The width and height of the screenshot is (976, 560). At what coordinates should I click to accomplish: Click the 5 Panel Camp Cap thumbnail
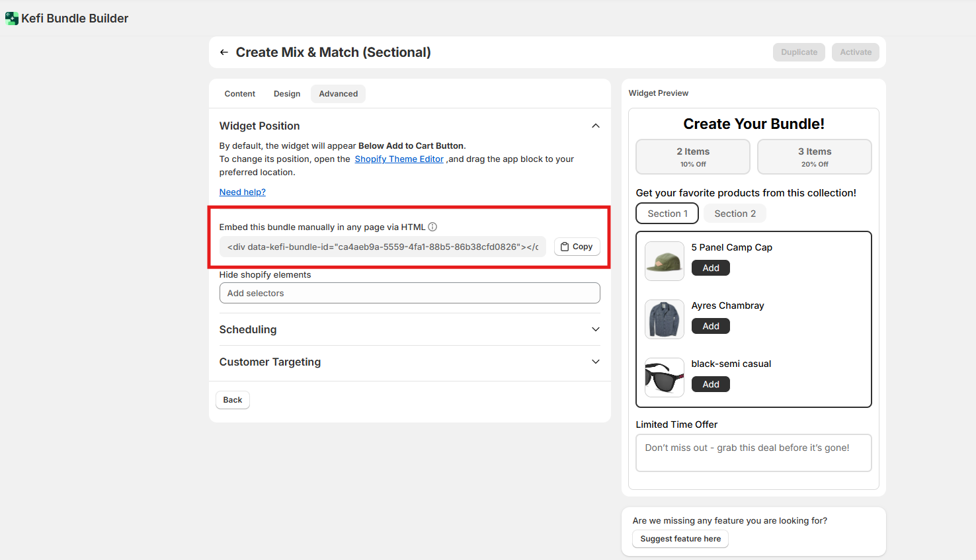664,261
